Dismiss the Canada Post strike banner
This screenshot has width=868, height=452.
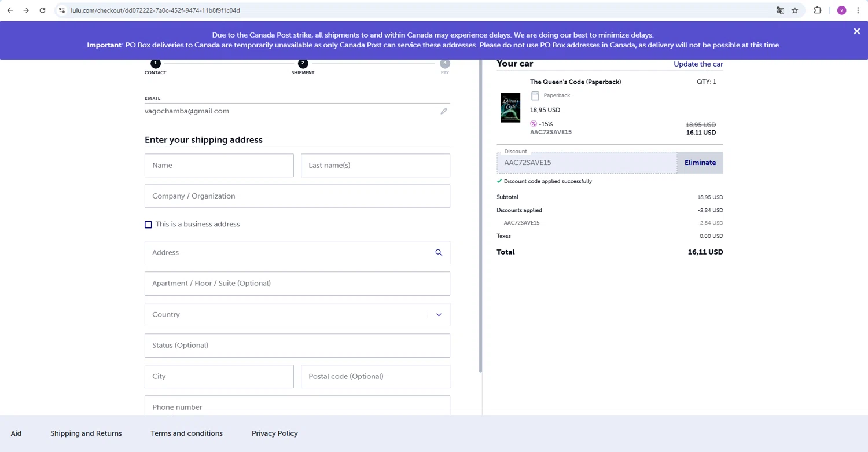click(856, 31)
